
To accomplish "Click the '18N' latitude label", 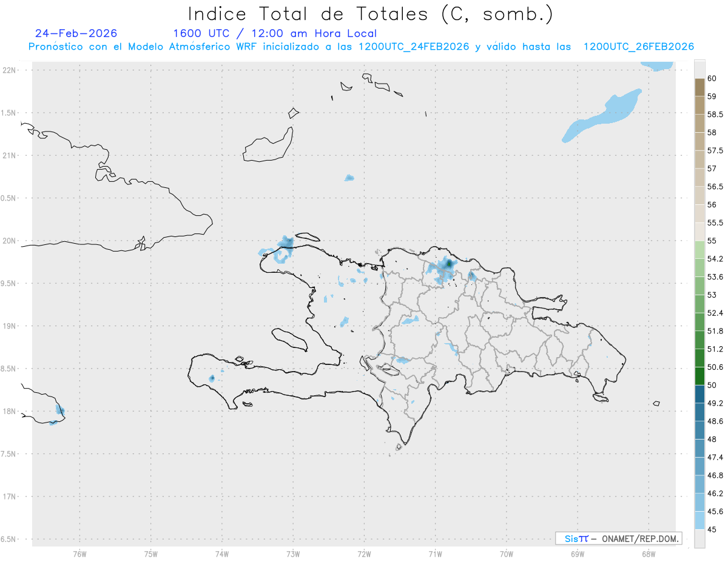I will (x=9, y=411).
